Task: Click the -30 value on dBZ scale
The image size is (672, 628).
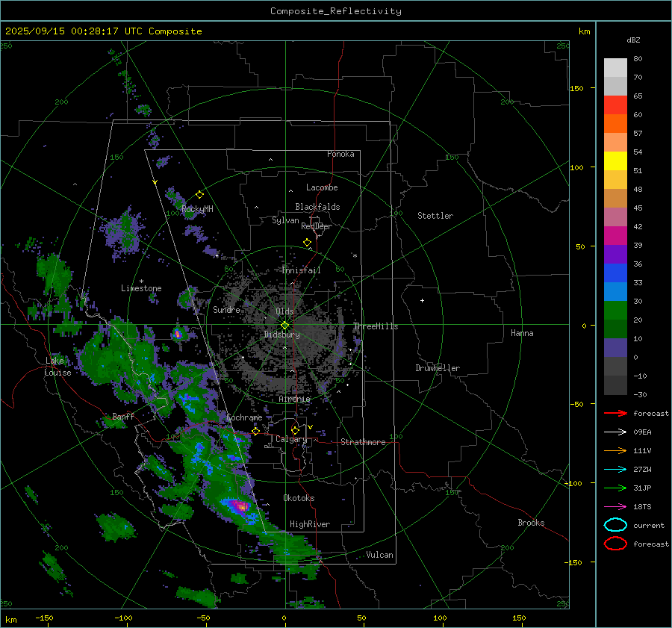Action: click(641, 394)
